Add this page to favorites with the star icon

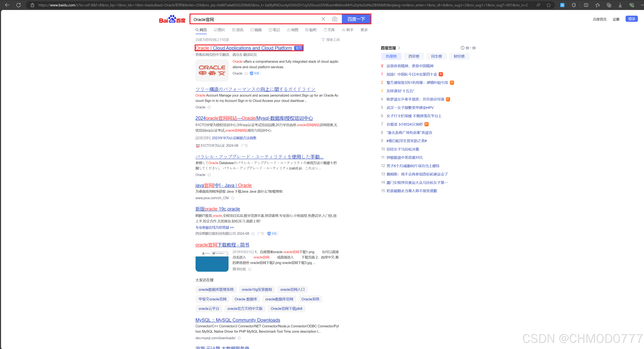pyautogui.click(x=549, y=5)
